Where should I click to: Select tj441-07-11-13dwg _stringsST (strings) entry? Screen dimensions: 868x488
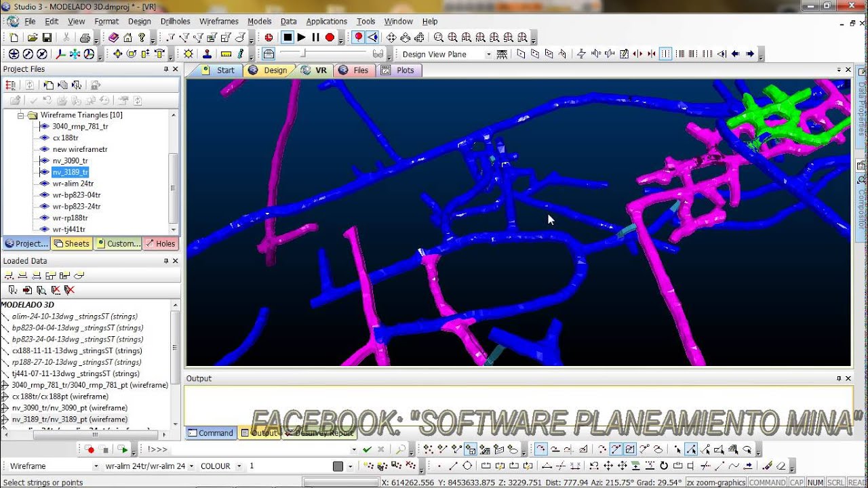point(75,373)
